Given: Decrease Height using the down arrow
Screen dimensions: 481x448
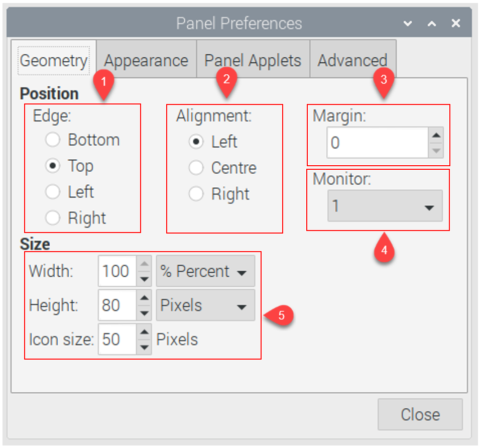Looking at the screenshot, I should click(144, 313).
